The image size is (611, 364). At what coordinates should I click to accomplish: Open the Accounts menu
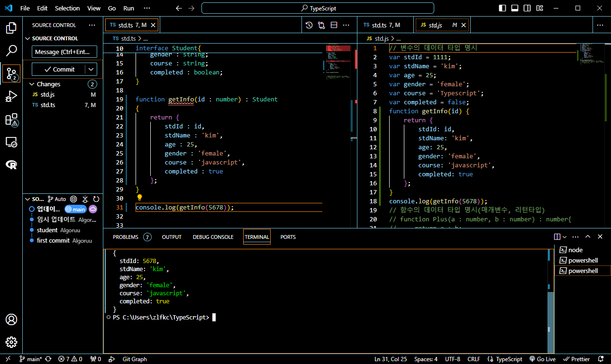pos(11,319)
